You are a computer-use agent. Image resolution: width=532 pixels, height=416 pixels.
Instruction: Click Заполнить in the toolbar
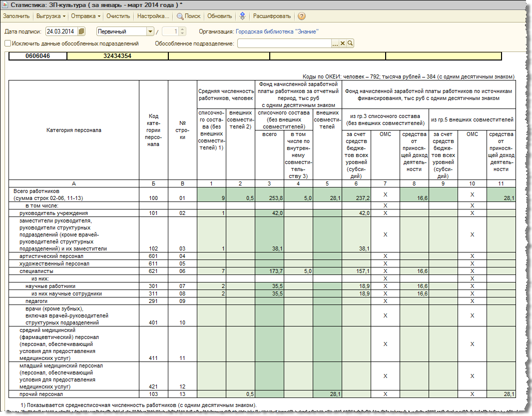(16, 16)
